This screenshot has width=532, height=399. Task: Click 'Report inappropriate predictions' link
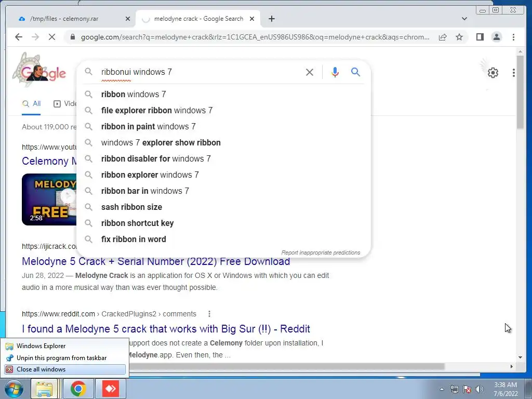pos(321,252)
